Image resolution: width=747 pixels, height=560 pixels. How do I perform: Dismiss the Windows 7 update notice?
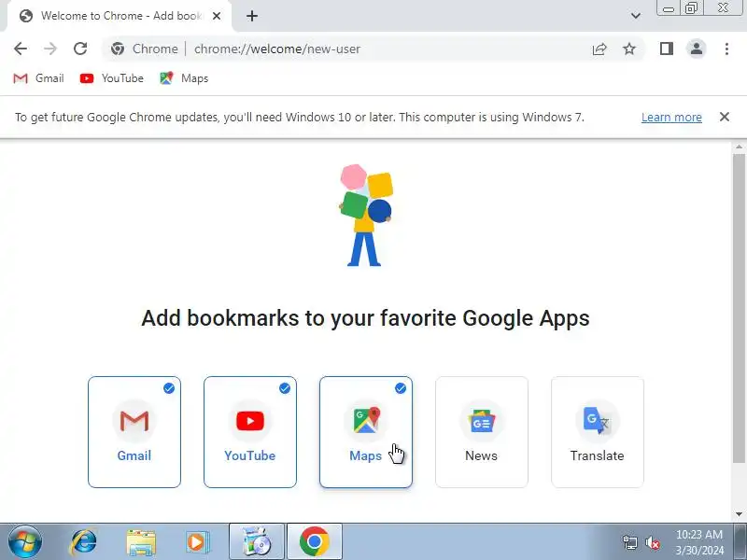point(725,117)
